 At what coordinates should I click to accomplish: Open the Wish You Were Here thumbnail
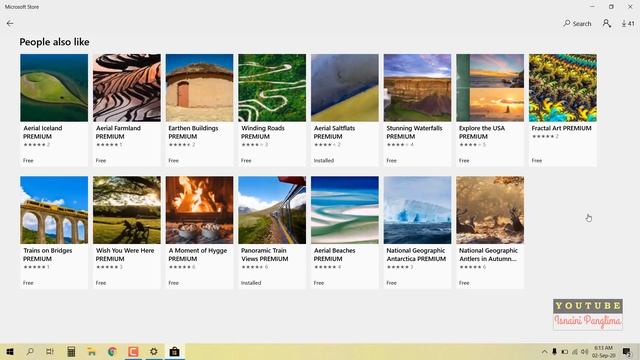[x=127, y=210]
